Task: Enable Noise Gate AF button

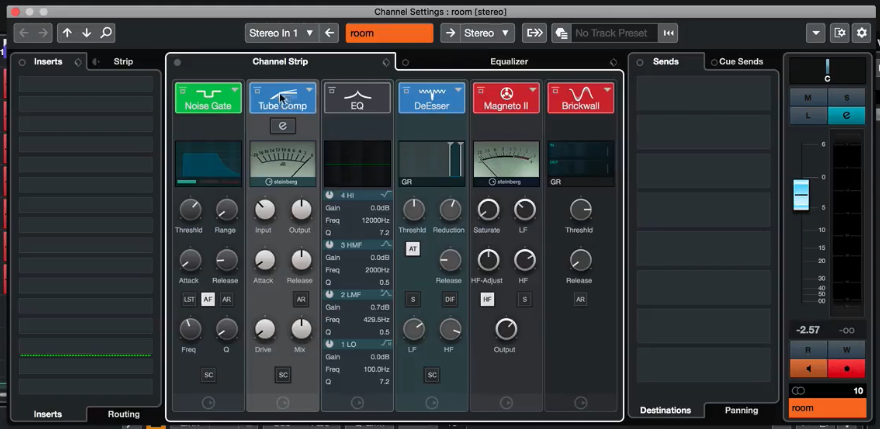Action: [x=208, y=299]
